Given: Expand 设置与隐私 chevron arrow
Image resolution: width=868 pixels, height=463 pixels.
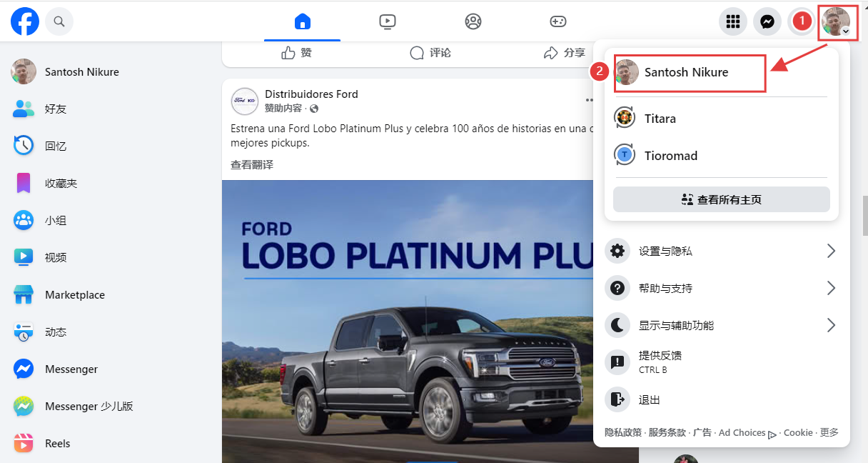Looking at the screenshot, I should [x=831, y=251].
